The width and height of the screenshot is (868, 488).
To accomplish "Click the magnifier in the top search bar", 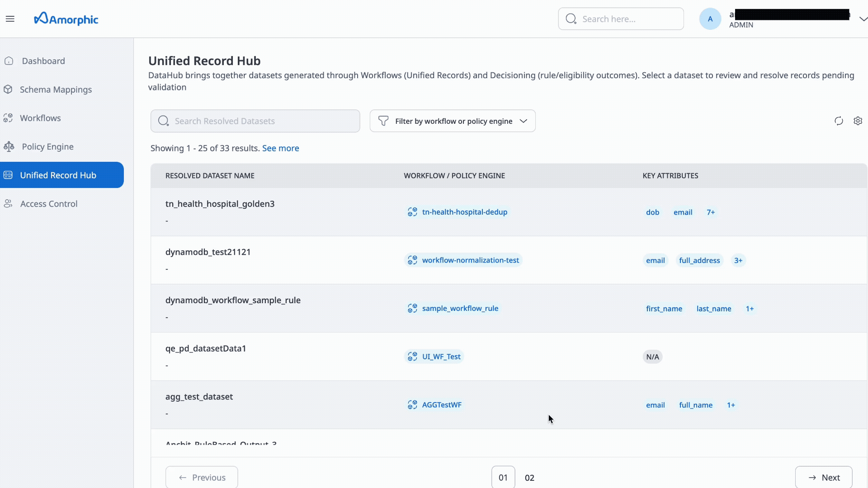I will 571,19.
